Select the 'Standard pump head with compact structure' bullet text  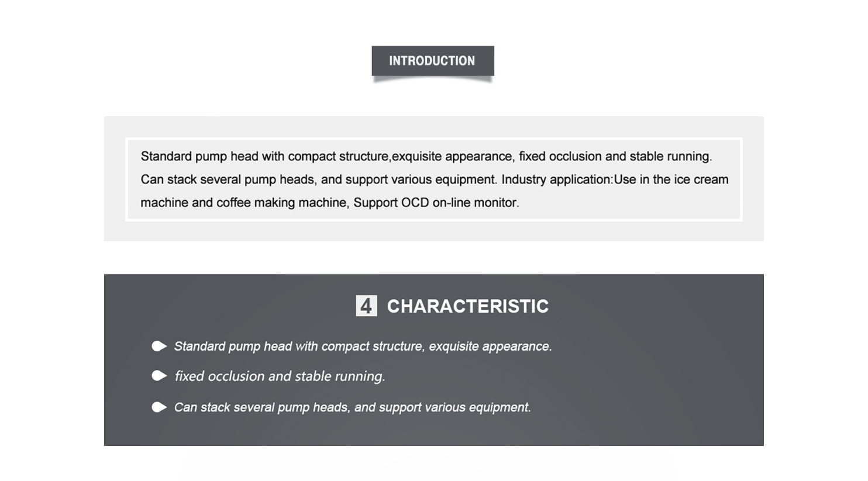pos(363,347)
